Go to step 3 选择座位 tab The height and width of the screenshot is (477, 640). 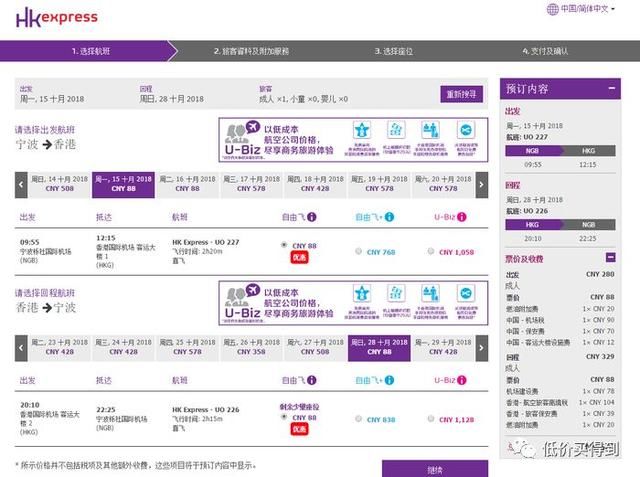pos(393,51)
